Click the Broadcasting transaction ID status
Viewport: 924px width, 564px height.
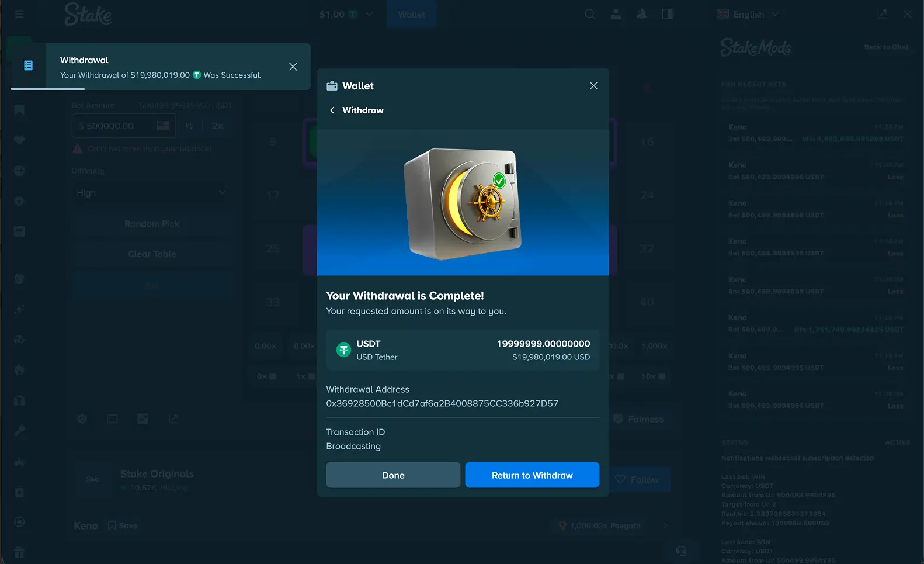(353, 446)
